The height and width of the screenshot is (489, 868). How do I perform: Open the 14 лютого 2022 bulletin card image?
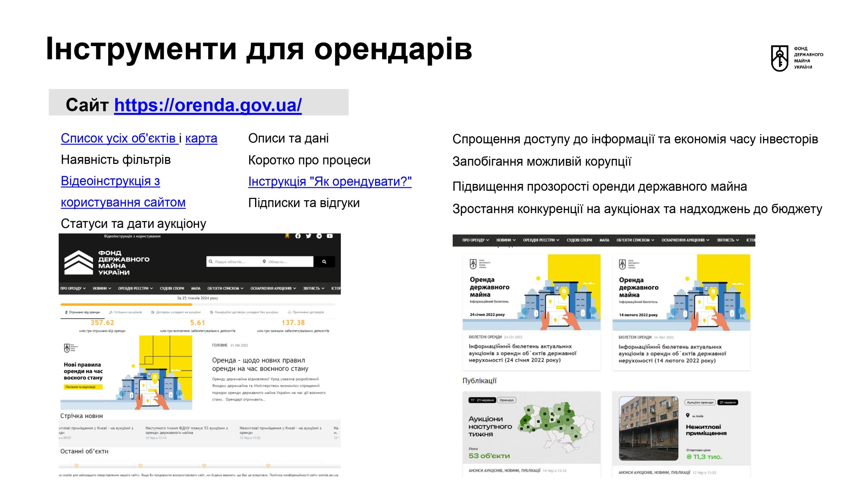(x=681, y=292)
